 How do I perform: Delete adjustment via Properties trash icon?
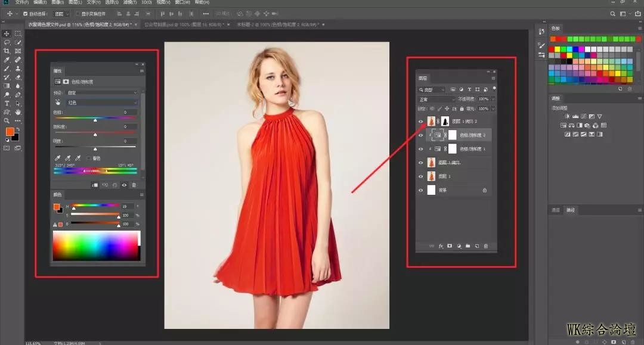coord(134,185)
